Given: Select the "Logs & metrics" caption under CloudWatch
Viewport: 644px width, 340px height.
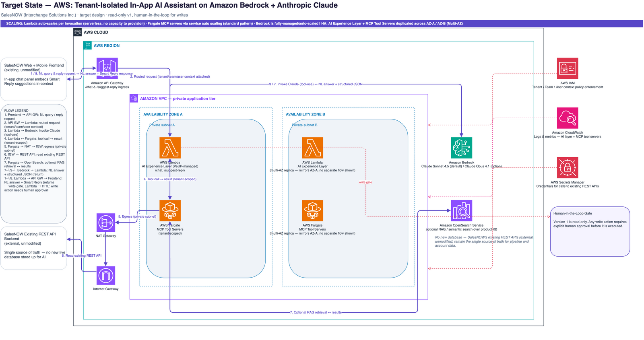Looking at the screenshot, I should (568, 136).
